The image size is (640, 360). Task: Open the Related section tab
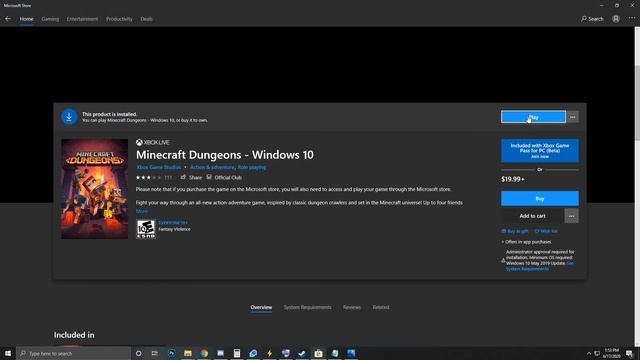coord(381,307)
